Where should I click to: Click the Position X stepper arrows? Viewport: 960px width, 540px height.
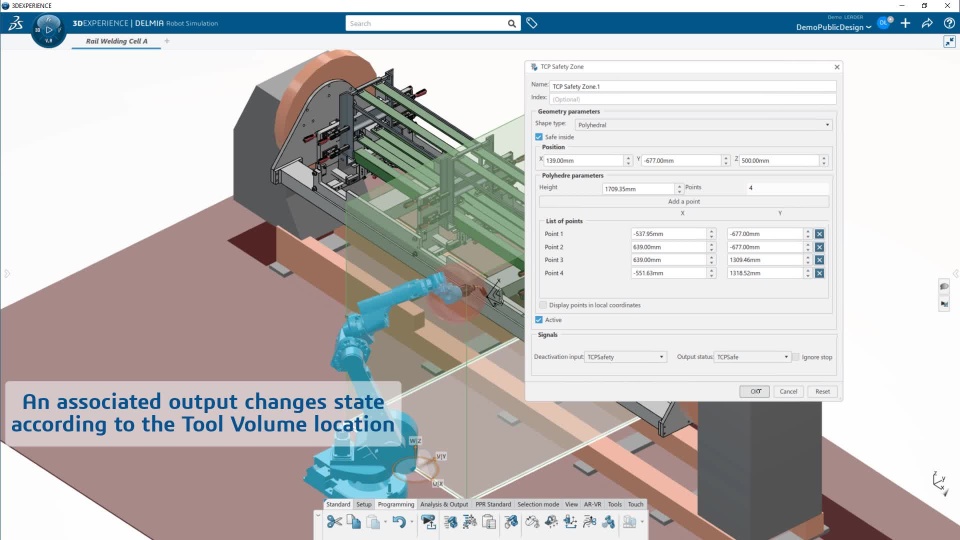click(628, 160)
